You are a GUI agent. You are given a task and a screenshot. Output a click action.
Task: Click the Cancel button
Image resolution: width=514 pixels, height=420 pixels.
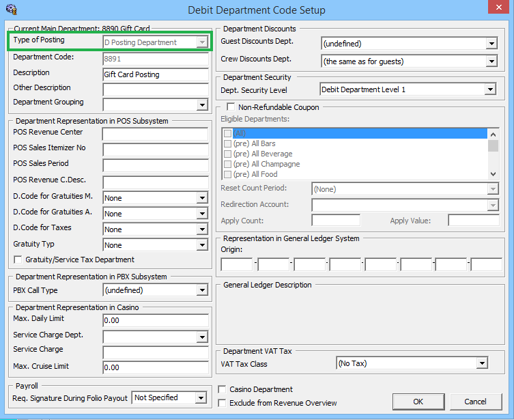[x=475, y=402]
